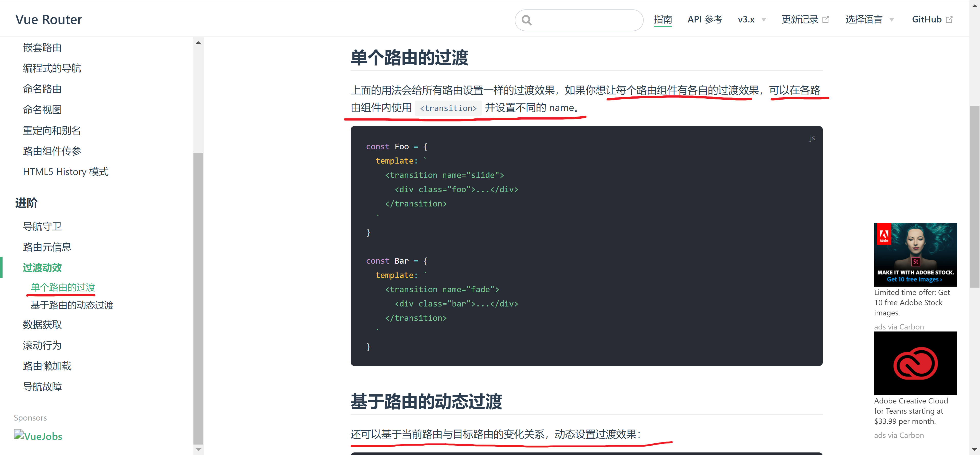Click external link icon beside GitHub

pyautogui.click(x=949, y=20)
